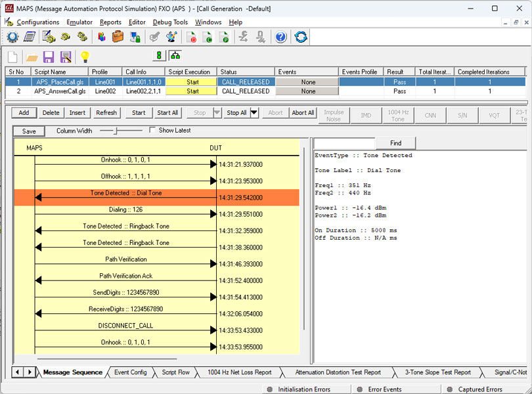Open the 1004 Hz Net Loss Report tab
The image size is (532, 394).
click(x=240, y=372)
